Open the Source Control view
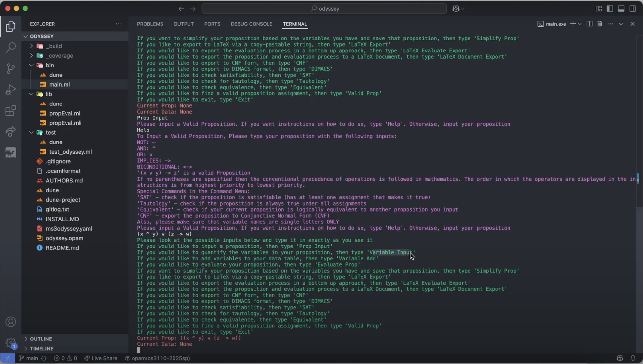The width and height of the screenshot is (643, 364). [x=11, y=68]
